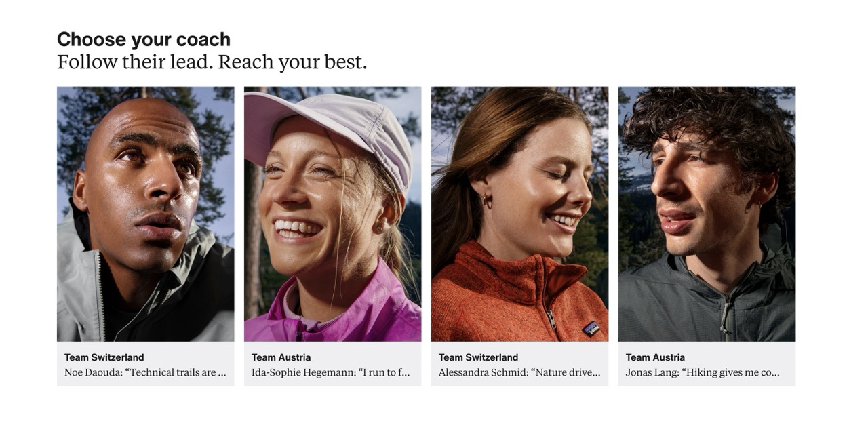The image size is (868, 421).
Task: Click the 'Choose your coach' heading
Action: coord(144,39)
